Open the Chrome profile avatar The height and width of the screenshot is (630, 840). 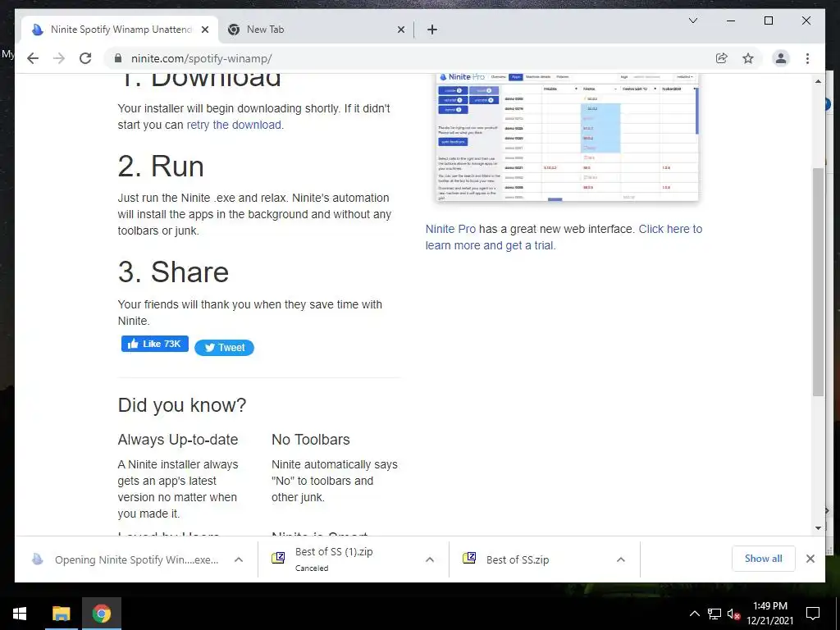point(781,58)
